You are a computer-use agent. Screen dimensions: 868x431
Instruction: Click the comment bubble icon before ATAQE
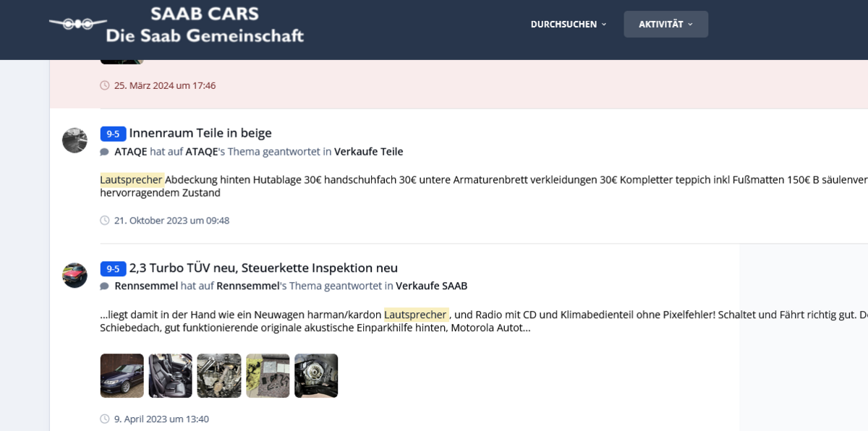[105, 152]
